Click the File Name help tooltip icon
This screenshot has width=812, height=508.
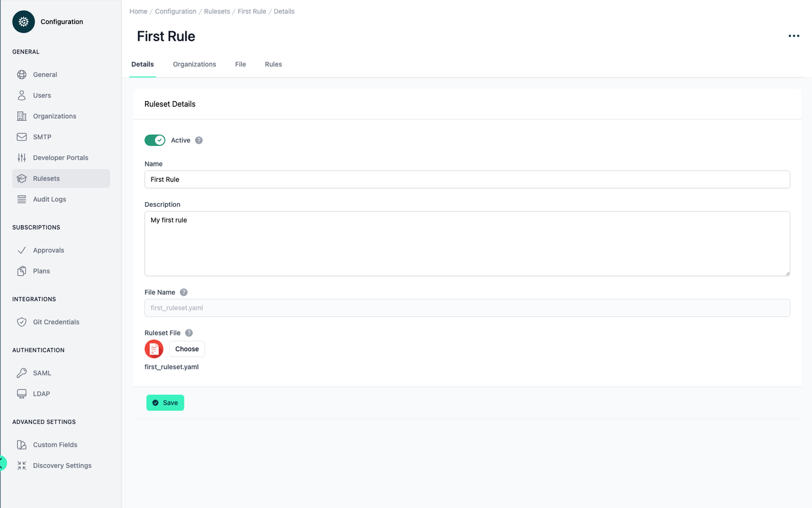184,292
